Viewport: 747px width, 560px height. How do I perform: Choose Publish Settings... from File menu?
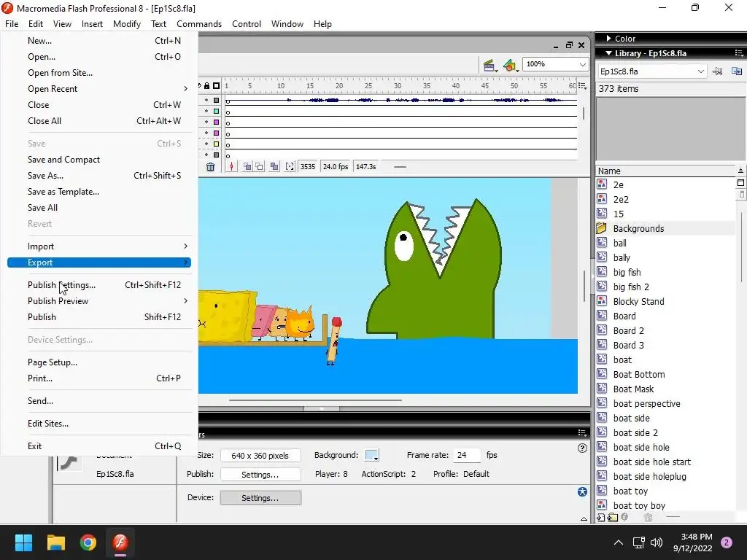[x=99, y=285]
